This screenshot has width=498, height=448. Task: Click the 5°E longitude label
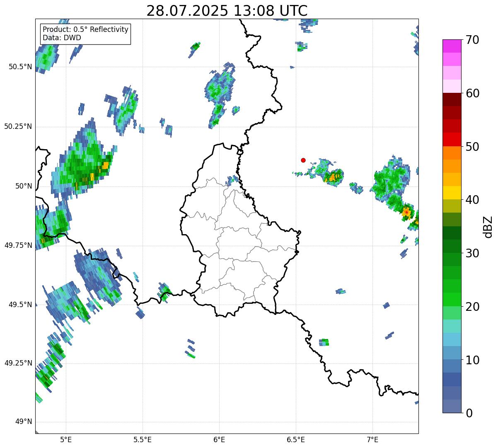point(66,440)
